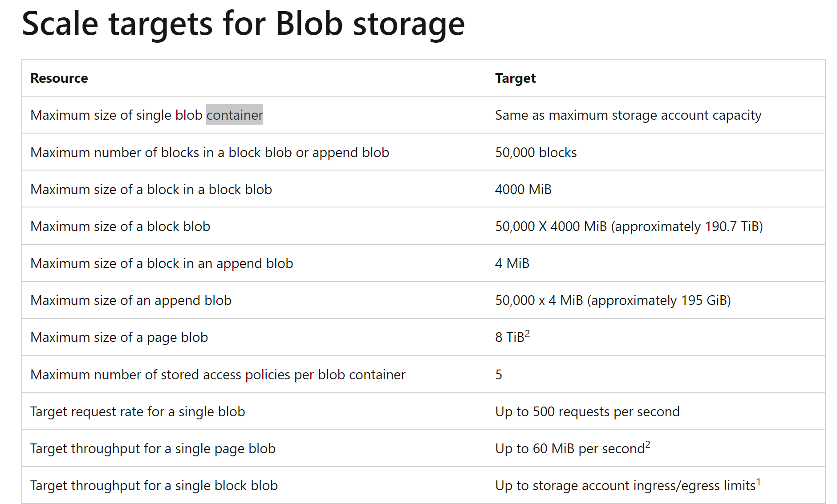
Task: Click 'Maximum size of an append blob'
Action: click(131, 301)
